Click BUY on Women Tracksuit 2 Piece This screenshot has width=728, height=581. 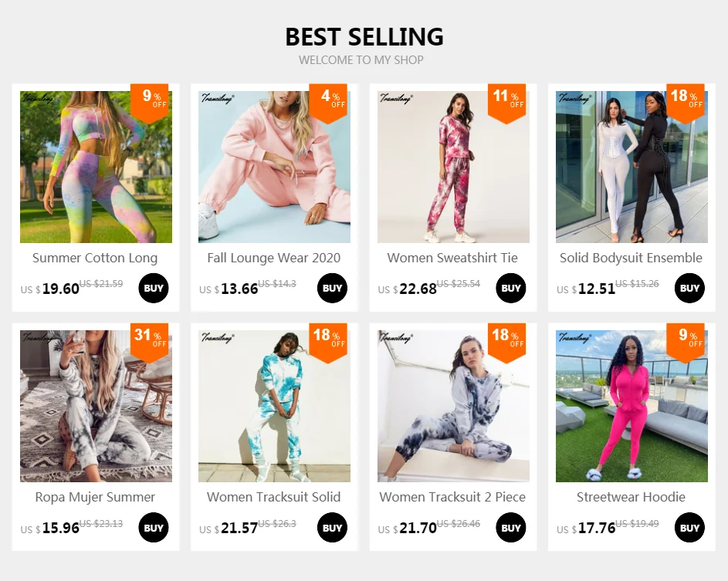pos(511,528)
